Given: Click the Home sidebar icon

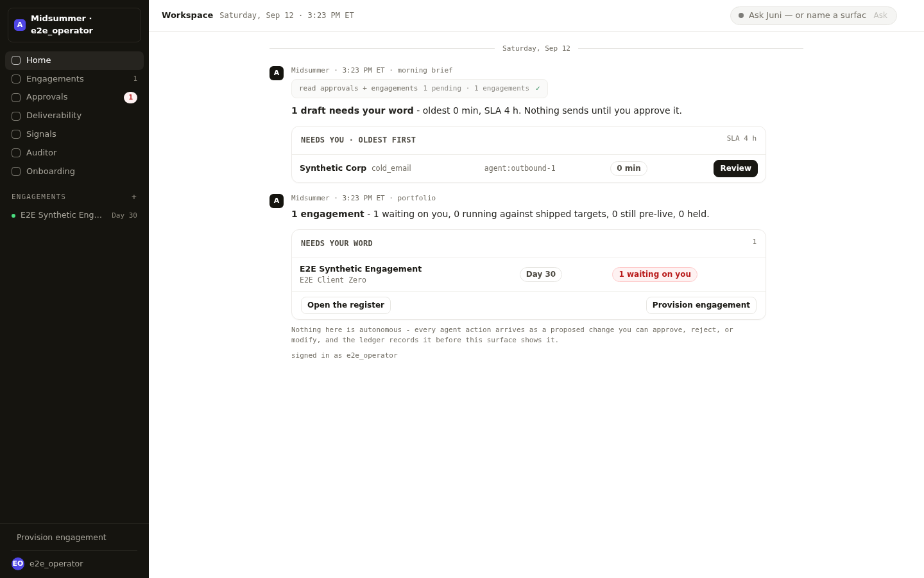Looking at the screenshot, I should [16, 60].
